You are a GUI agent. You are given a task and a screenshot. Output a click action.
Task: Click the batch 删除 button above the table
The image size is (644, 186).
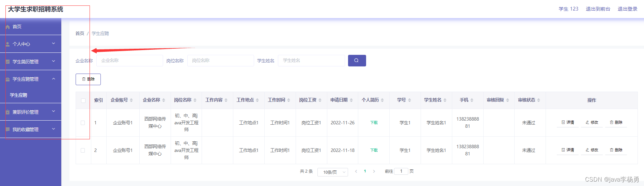(88, 79)
